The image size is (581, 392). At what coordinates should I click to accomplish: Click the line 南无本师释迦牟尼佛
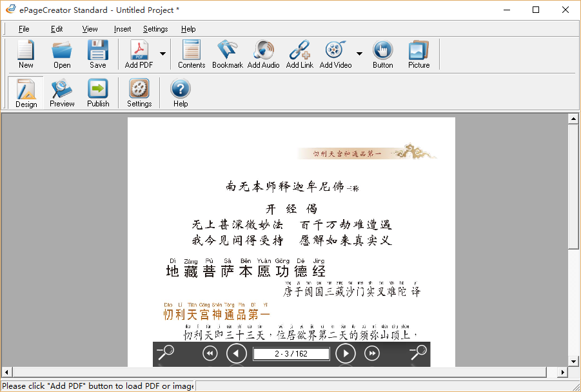pos(285,186)
